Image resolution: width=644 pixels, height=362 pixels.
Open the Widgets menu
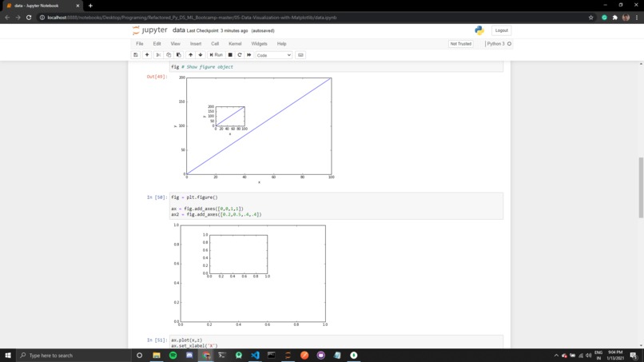pyautogui.click(x=259, y=44)
